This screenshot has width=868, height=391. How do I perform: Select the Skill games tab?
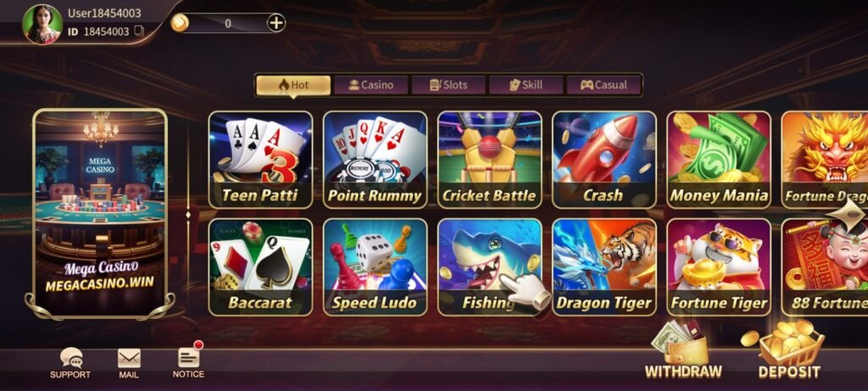[526, 85]
